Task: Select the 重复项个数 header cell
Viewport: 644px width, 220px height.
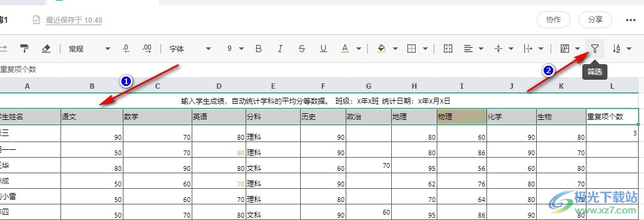Action: (612, 116)
